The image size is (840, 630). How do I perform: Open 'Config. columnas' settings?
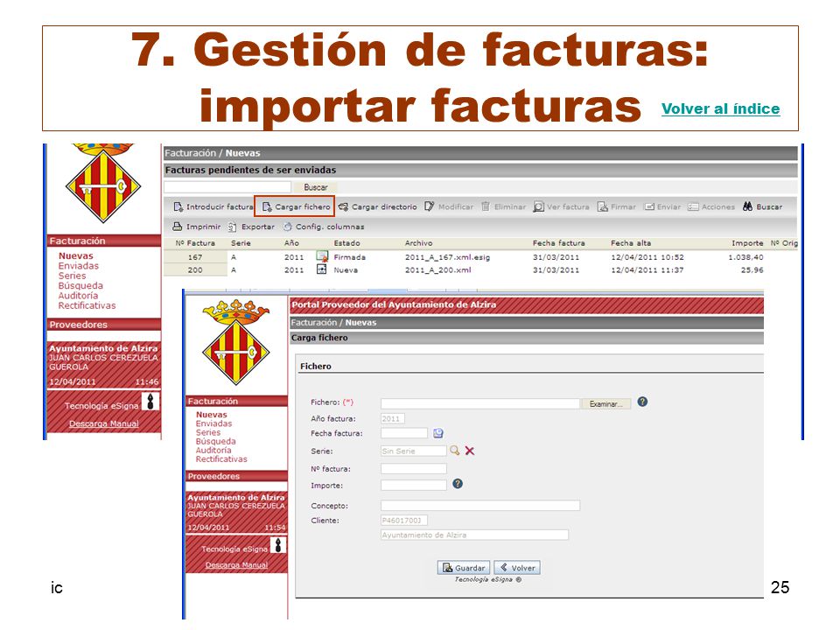324,227
